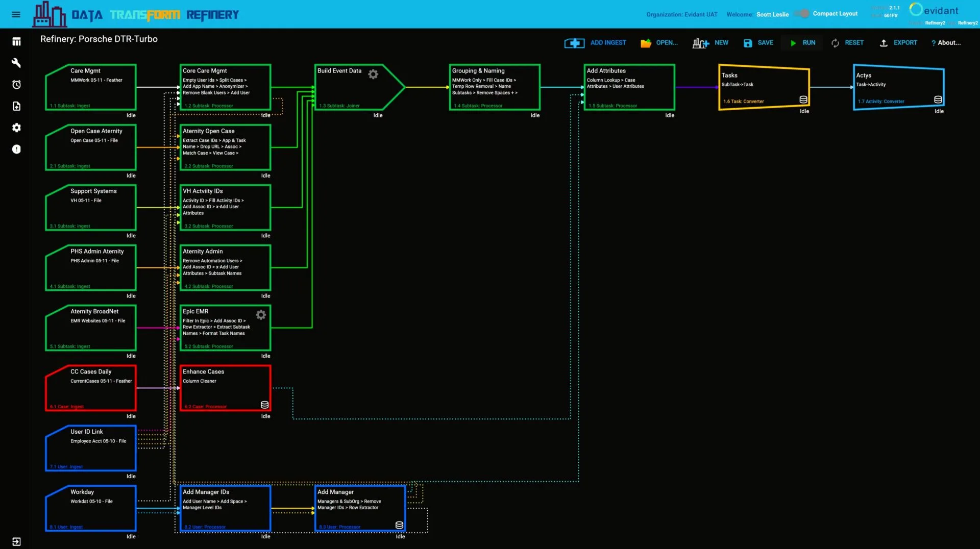The image size is (980, 549).
Task: Open gear settings on Build Event Data node
Action: (x=373, y=74)
